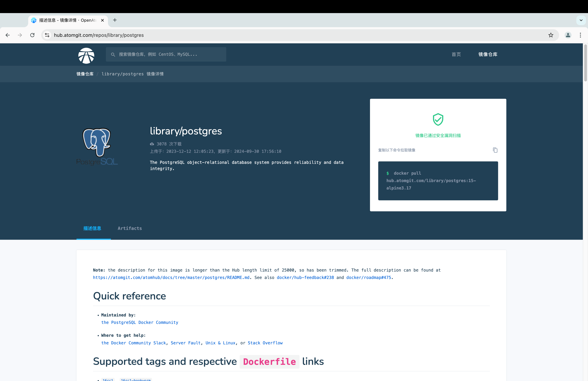Expand the tab search dropdown arrow
Screen dimensions: 588x381
click(581, 20)
